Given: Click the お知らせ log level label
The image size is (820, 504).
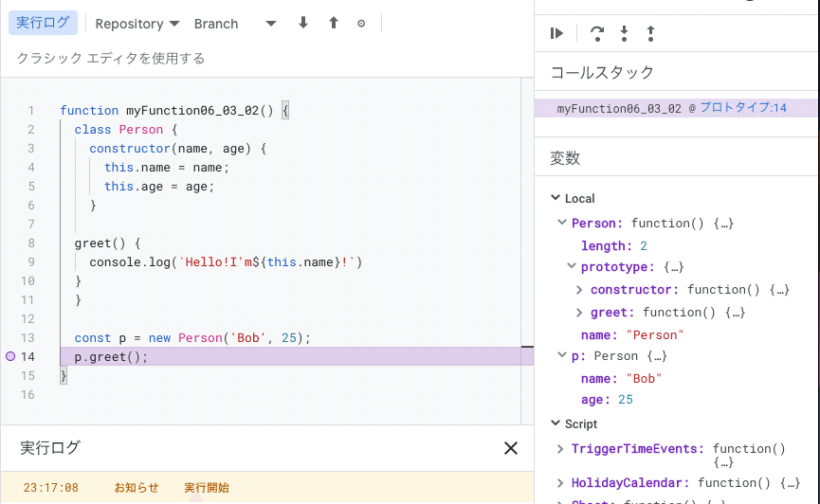Looking at the screenshot, I should (x=136, y=487).
